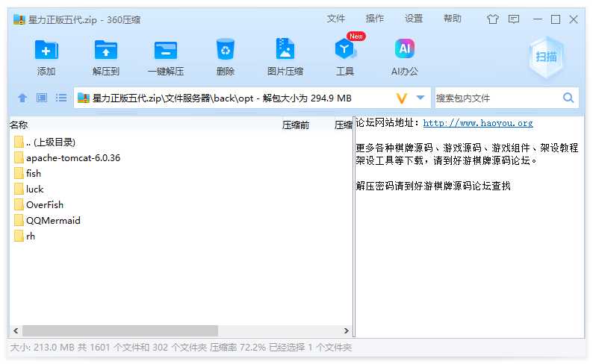Screen dimensions: 593x364
Task: Close the 360压缩 window
Action: click(x=574, y=19)
